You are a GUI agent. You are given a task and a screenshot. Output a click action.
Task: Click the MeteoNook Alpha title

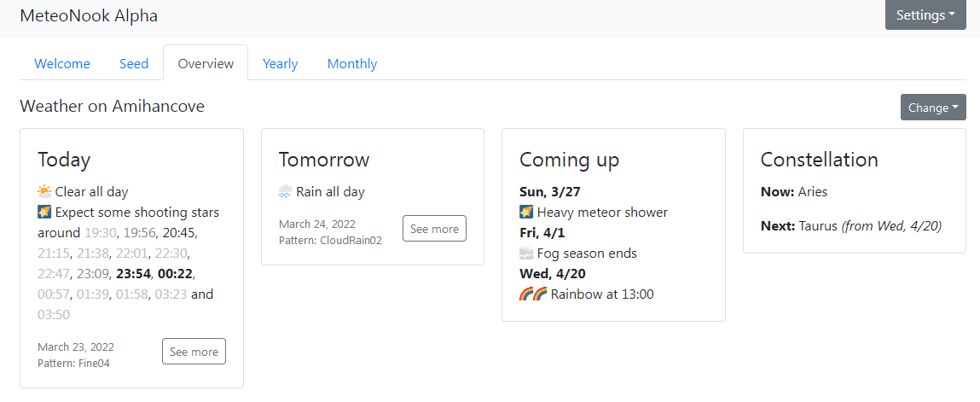point(89,15)
